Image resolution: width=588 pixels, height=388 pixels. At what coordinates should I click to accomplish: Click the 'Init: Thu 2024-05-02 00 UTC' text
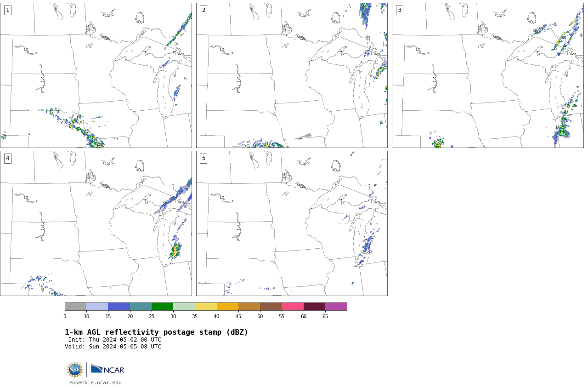point(115,340)
